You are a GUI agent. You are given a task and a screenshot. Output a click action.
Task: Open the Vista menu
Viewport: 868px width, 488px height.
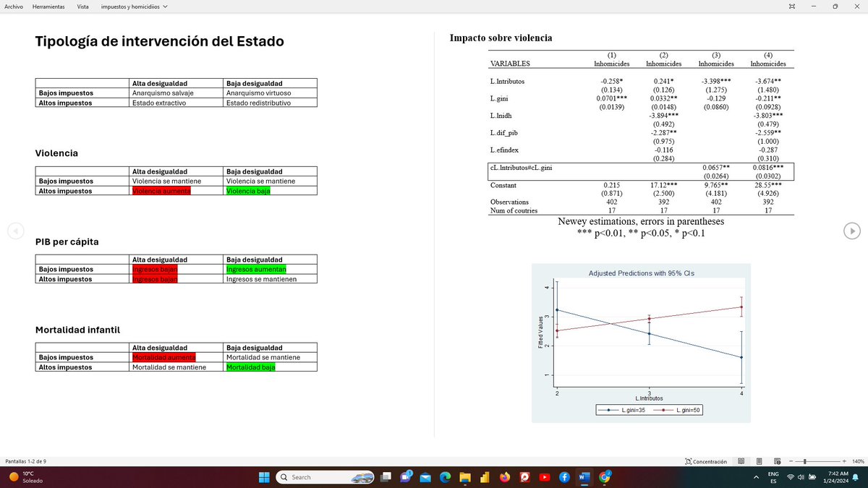coord(83,6)
